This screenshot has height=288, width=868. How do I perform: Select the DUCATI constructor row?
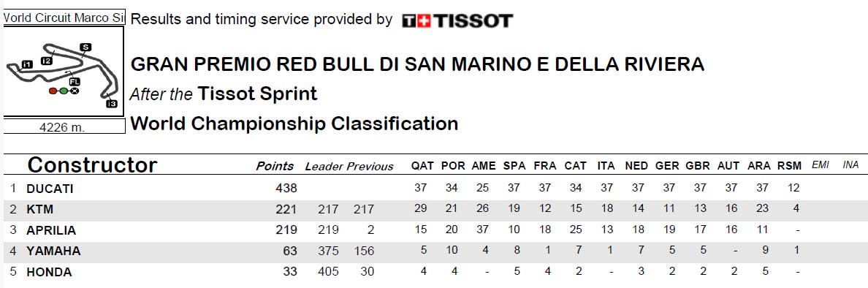(434, 189)
